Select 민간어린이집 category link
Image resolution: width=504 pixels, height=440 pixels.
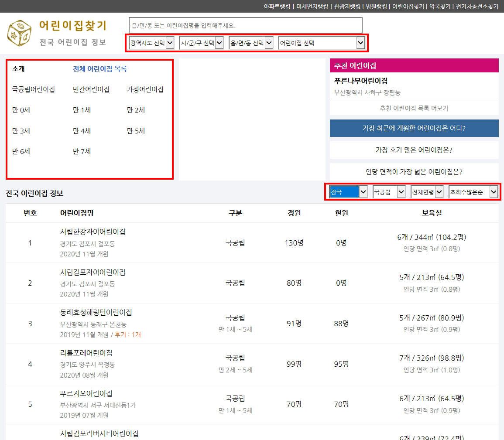point(91,89)
